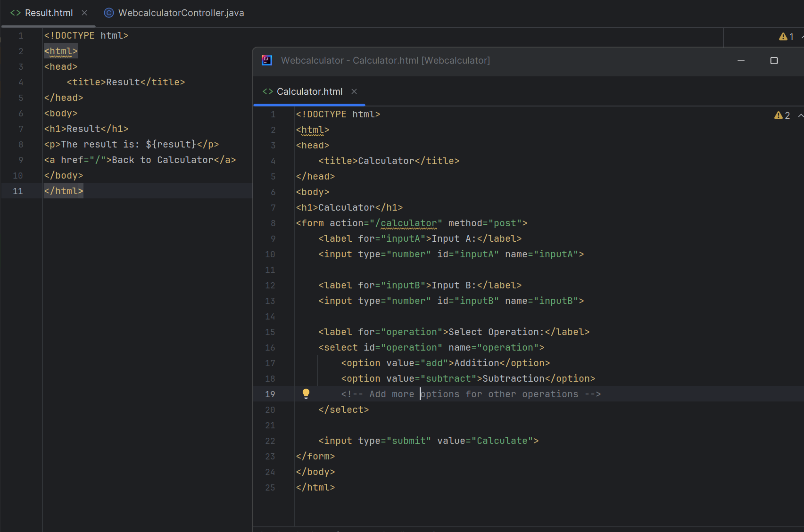This screenshot has width=804, height=532.
Task: Click the HTML file icon on the Calculator.html tab
Action: [x=267, y=91]
